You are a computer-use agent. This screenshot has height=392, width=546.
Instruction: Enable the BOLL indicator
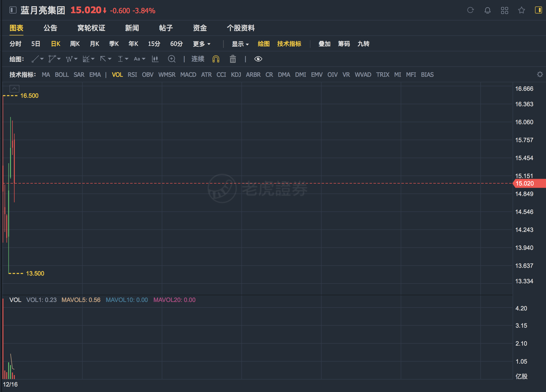pos(62,75)
